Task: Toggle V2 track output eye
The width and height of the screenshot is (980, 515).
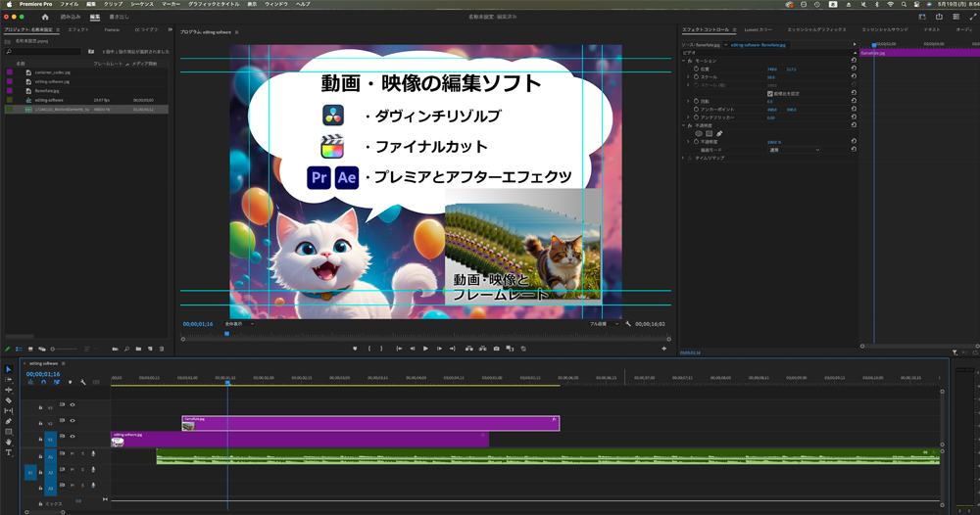Action: (x=73, y=421)
